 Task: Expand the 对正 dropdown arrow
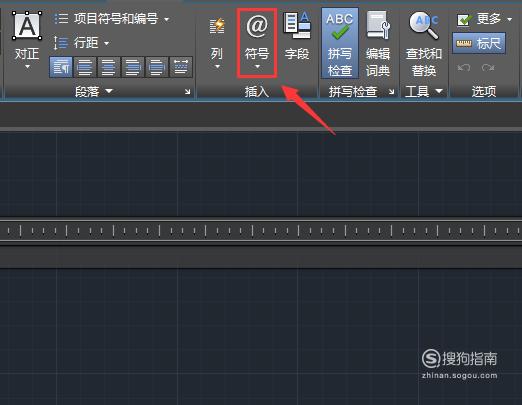(x=27, y=67)
